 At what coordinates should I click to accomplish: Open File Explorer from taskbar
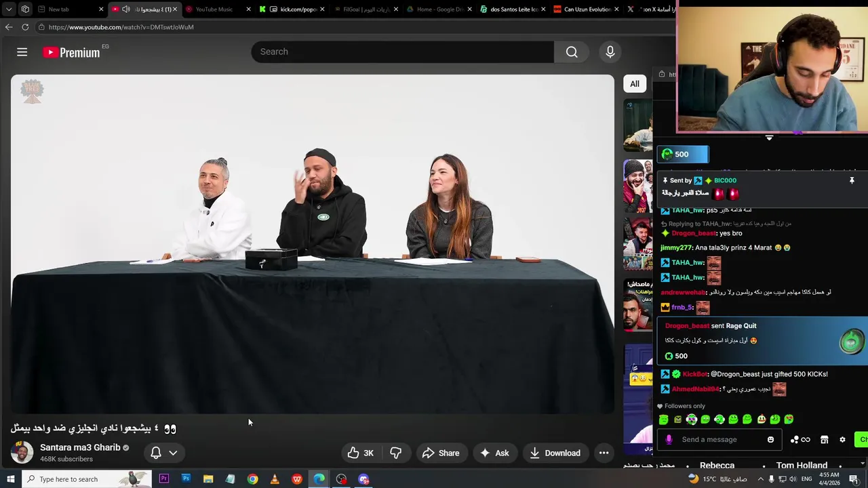click(x=208, y=479)
